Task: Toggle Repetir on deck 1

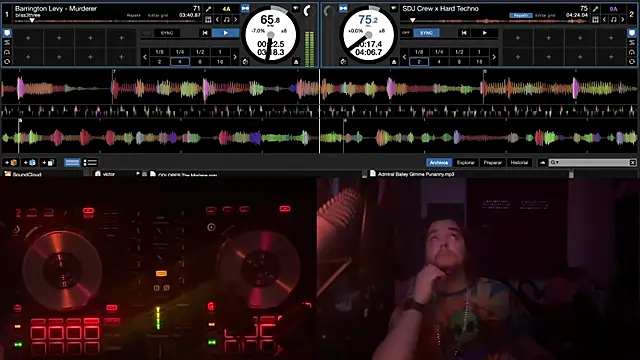Action: 133,16
